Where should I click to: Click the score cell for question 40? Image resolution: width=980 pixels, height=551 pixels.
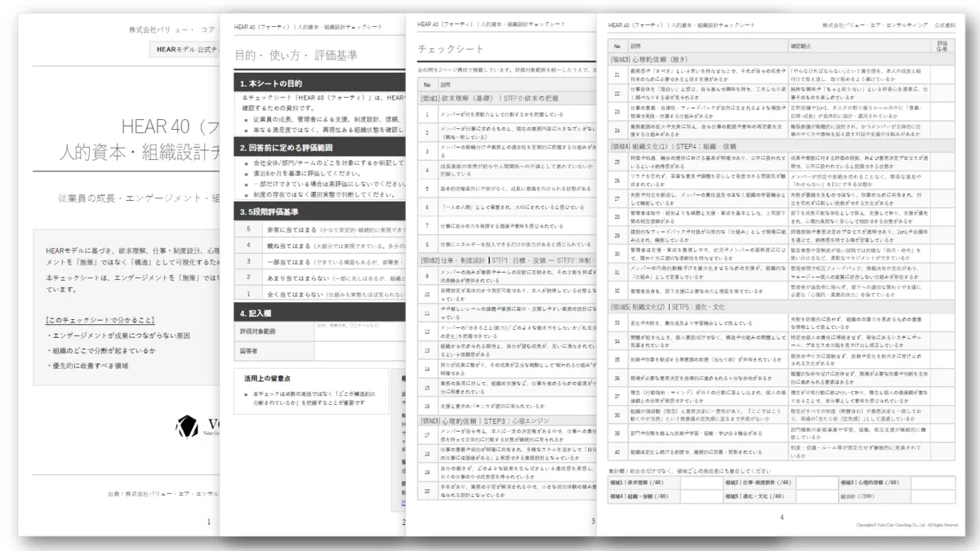(x=942, y=452)
